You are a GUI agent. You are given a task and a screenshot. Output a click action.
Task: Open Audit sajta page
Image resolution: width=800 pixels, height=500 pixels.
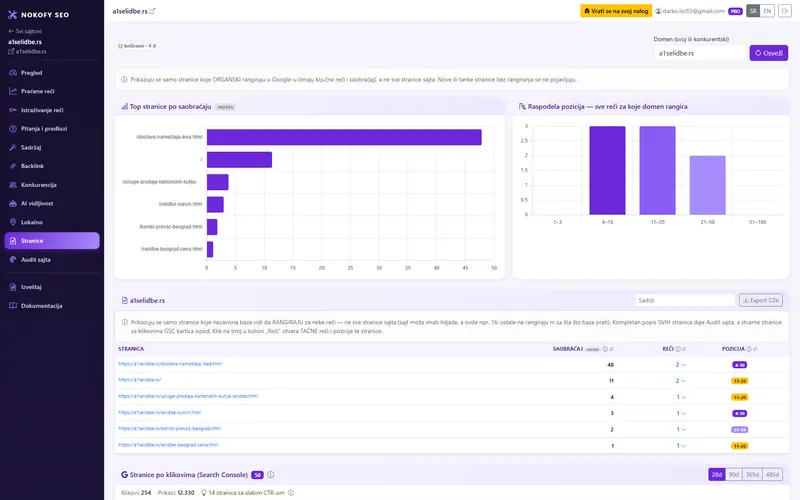[x=52, y=260]
